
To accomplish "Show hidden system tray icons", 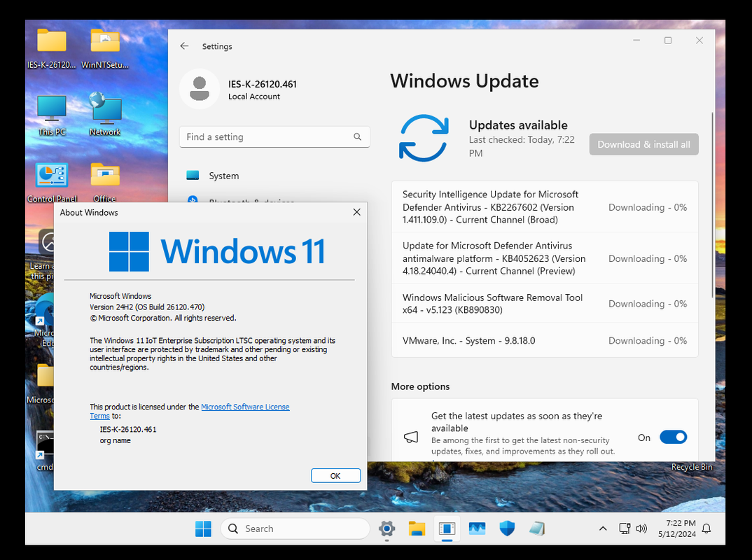I will pos(603,528).
